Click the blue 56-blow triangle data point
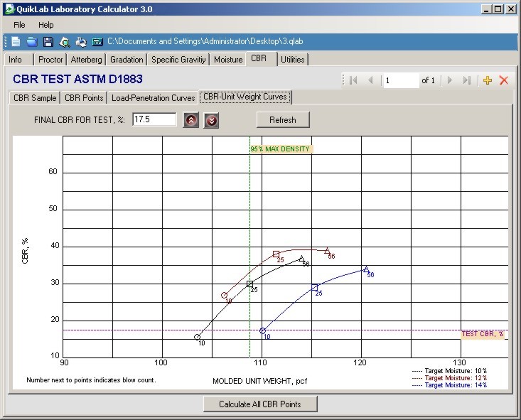 coord(366,269)
